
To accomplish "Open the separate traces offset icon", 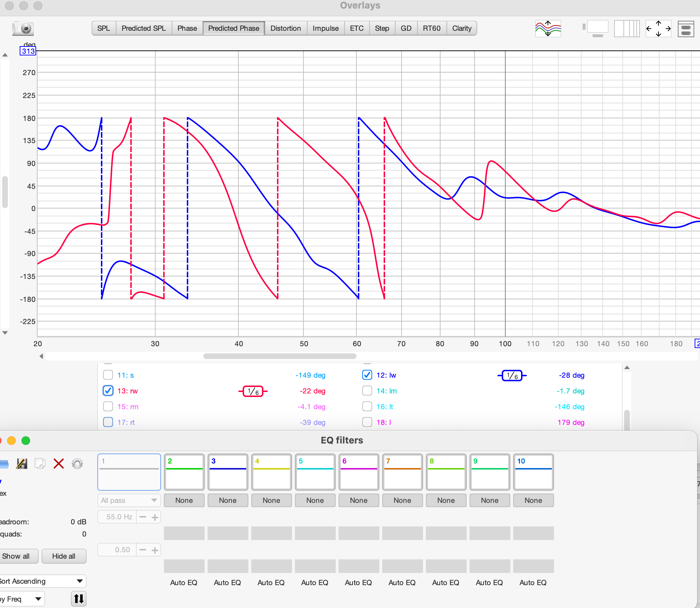I will [548, 28].
